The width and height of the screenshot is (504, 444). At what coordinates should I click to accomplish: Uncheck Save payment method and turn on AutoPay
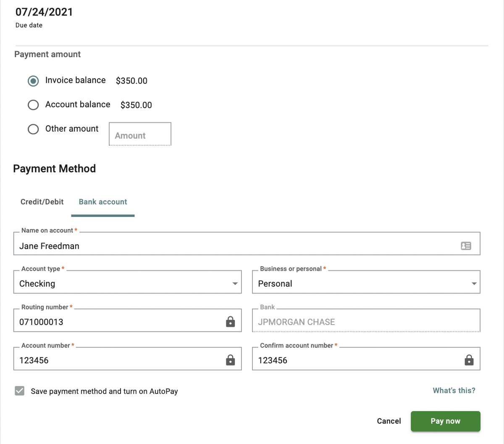tap(19, 391)
